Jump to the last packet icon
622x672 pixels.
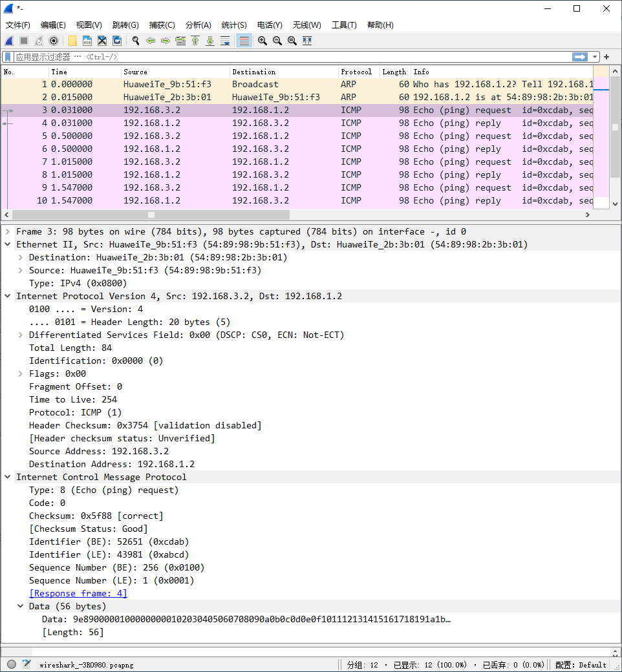[209, 41]
